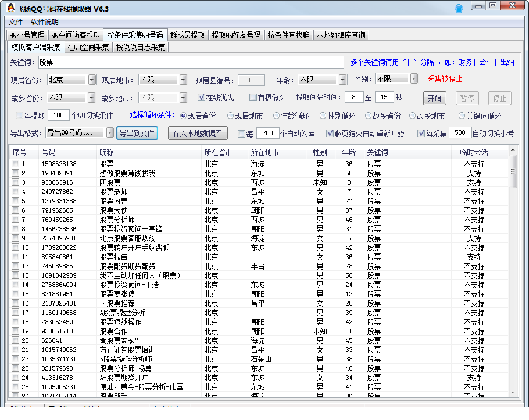
Task: Switch to the 群成员提取 tab
Action: (187, 35)
